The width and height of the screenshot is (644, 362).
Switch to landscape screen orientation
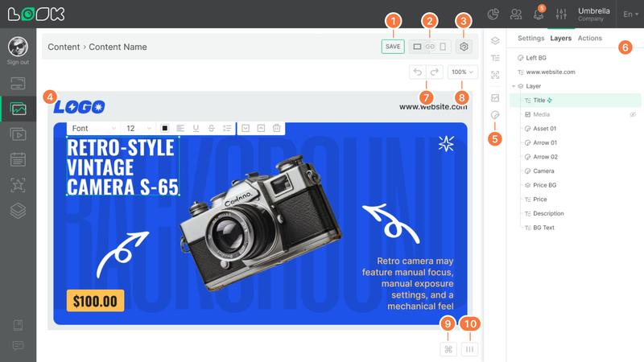click(x=417, y=47)
